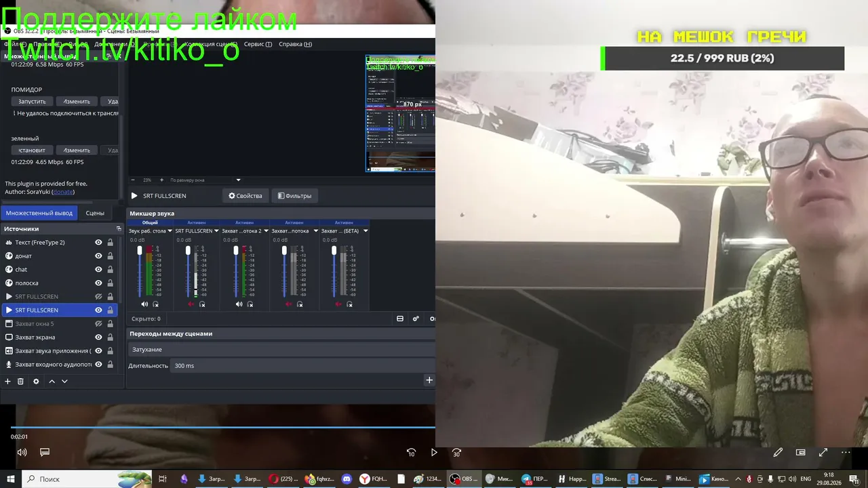
Task: Open Захват ...отока 2 mixer channel dropdown
Action: click(x=266, y=231)
